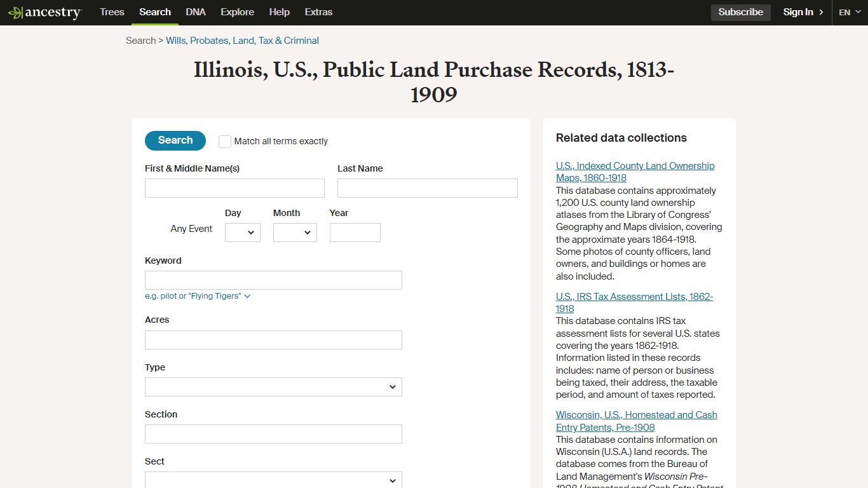Open Wisconsin Homestead and Cash Entry Patents link
This screenshot has width=868, height=488.
636,421
